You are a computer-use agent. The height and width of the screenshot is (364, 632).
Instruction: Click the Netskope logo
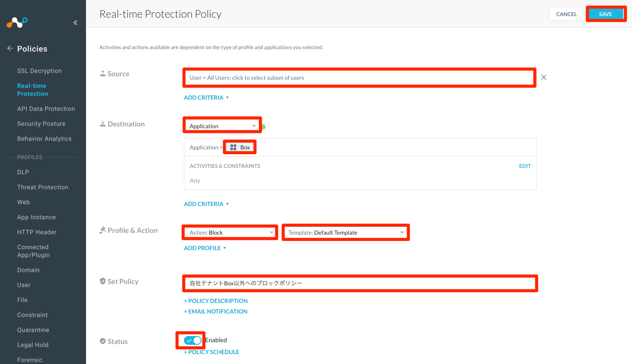click(x=17, y=22)
